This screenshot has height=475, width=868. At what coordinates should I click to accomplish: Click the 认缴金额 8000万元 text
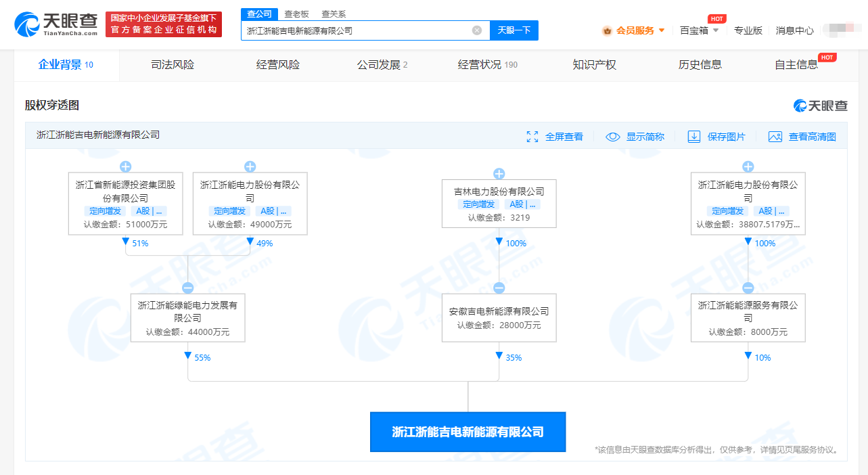[748, 332]
